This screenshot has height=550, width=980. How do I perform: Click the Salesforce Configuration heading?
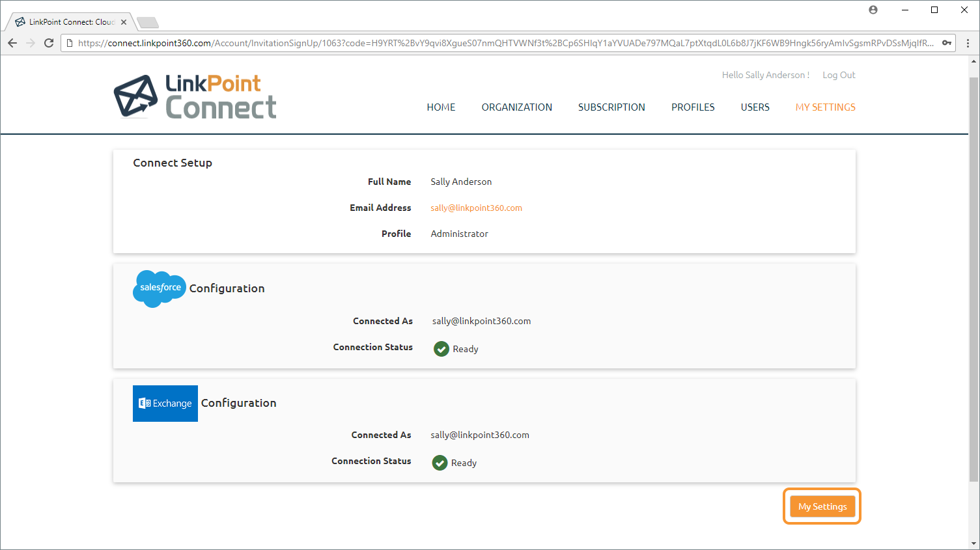[227, 288]
